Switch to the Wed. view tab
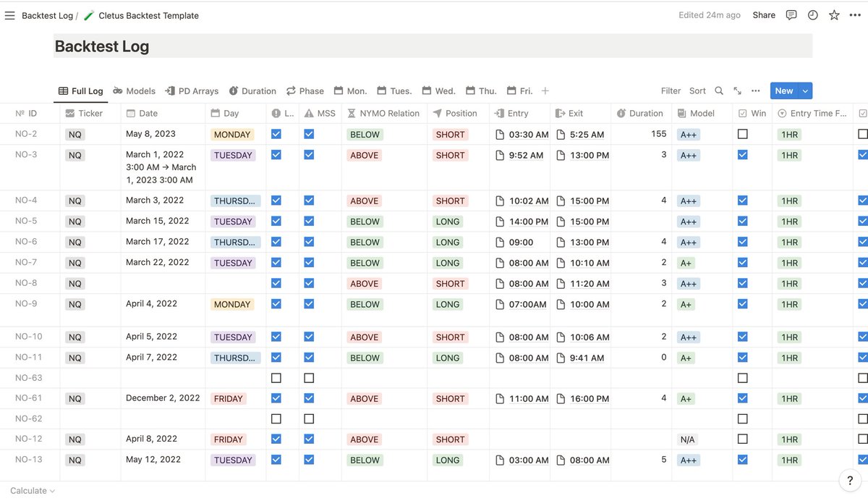Viewport: 868px width, 501px height. (438, 90)
